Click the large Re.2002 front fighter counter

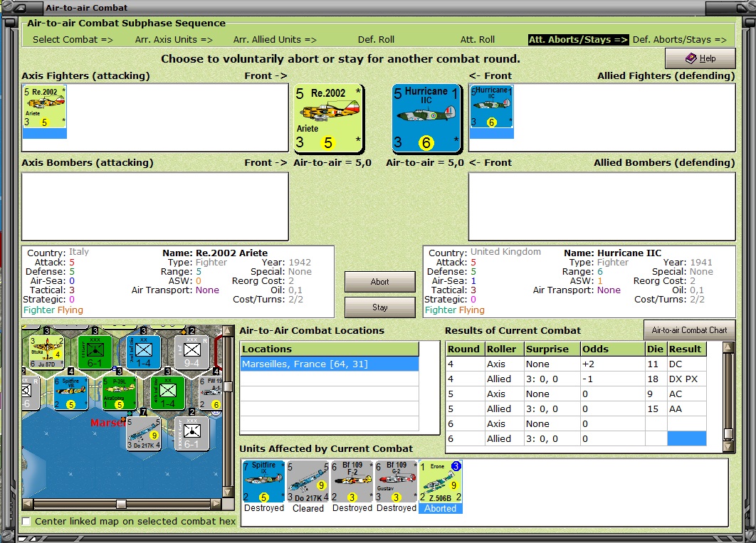330,118
